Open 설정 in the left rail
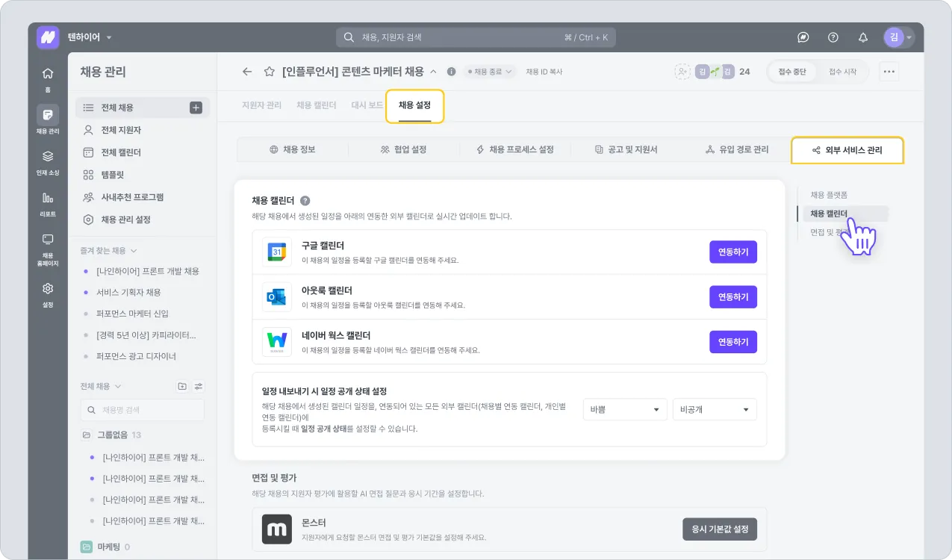Screen dimensions: 952x560 tap(48, 294)
